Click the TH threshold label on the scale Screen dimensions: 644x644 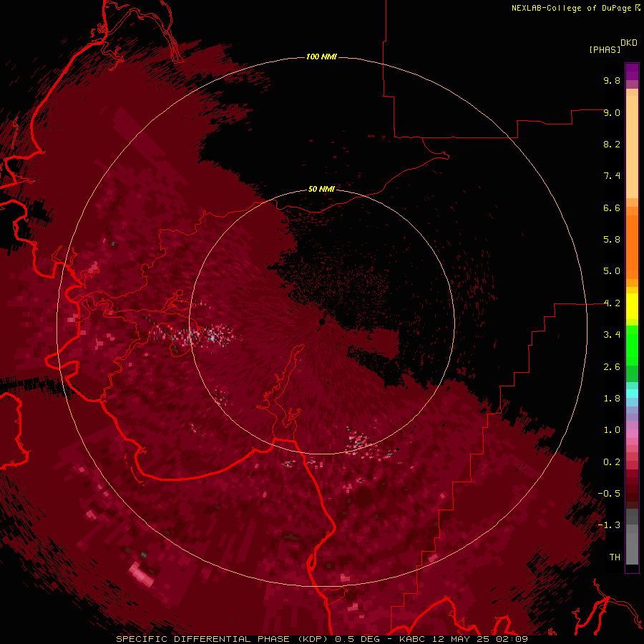click(x=615, y=557)
